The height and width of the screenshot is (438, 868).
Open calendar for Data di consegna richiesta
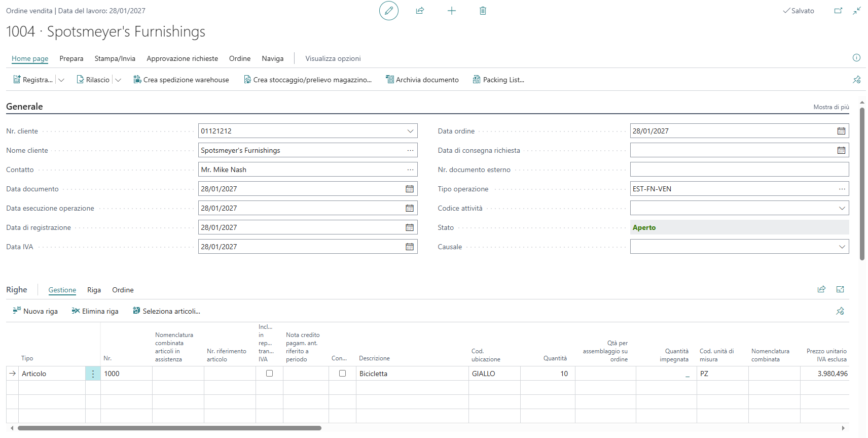tap(841, 150)
